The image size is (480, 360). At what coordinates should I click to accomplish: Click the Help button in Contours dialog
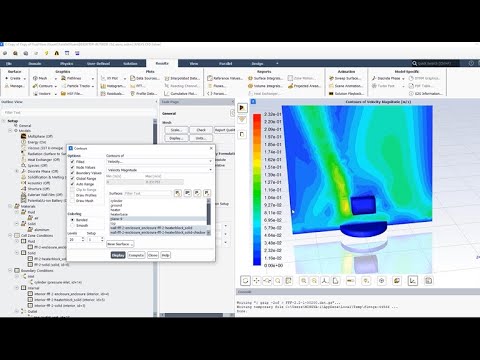(x=166, y=255)
